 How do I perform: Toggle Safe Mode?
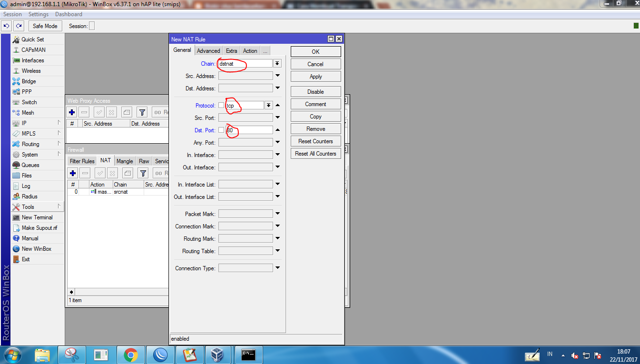coord(45,26)
